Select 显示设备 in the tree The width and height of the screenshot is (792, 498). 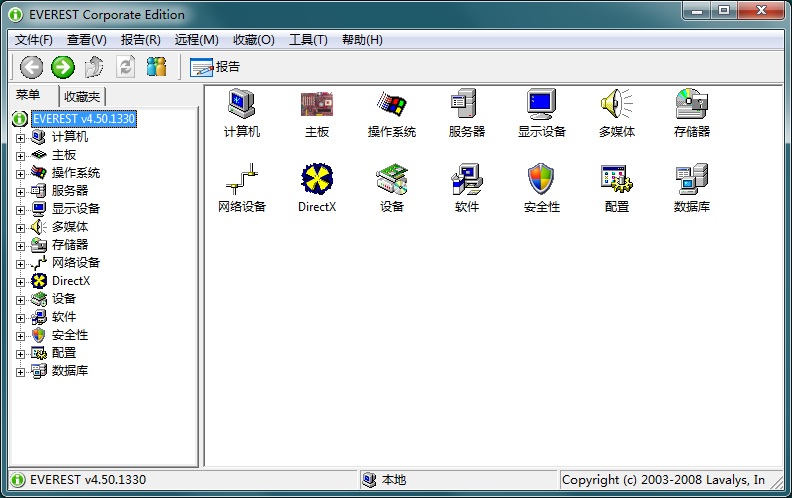pos(76,209)
